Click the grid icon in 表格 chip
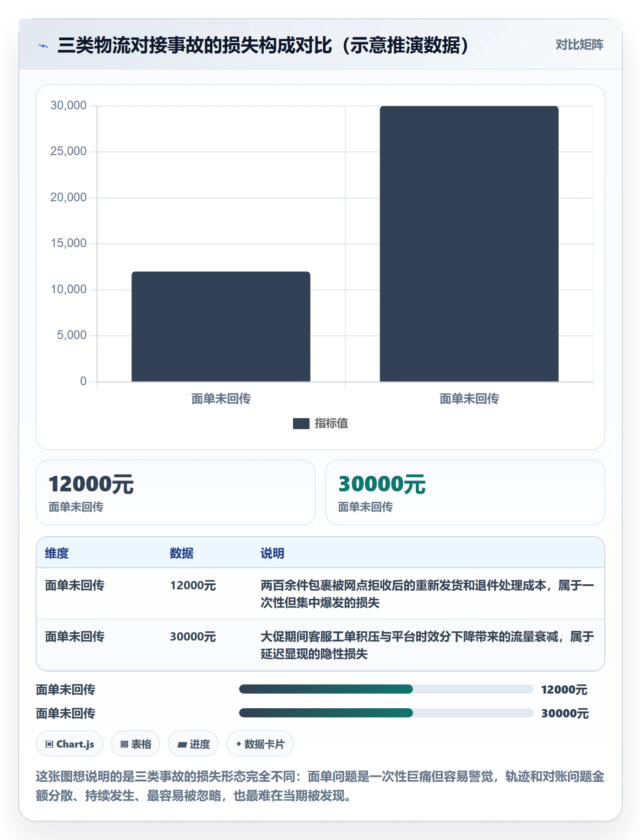Viewport: 641px width, 840px height. coord(125,744)
